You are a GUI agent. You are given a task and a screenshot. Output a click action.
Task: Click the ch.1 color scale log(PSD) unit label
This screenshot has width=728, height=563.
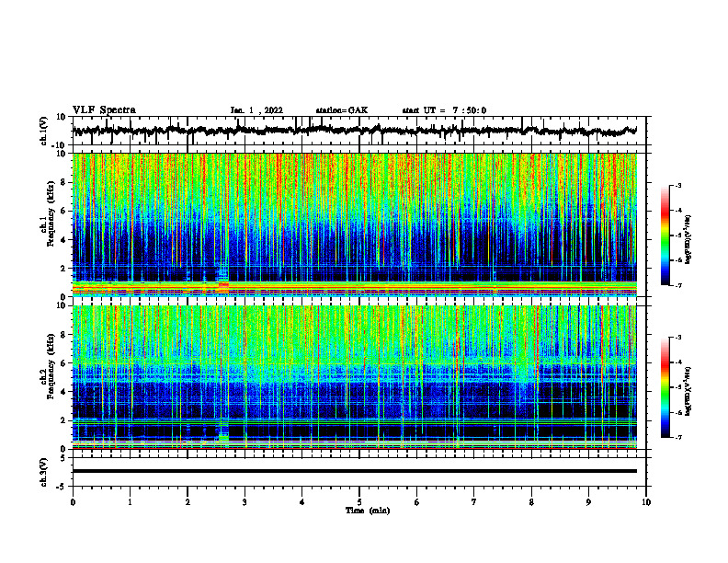(688, 240)
